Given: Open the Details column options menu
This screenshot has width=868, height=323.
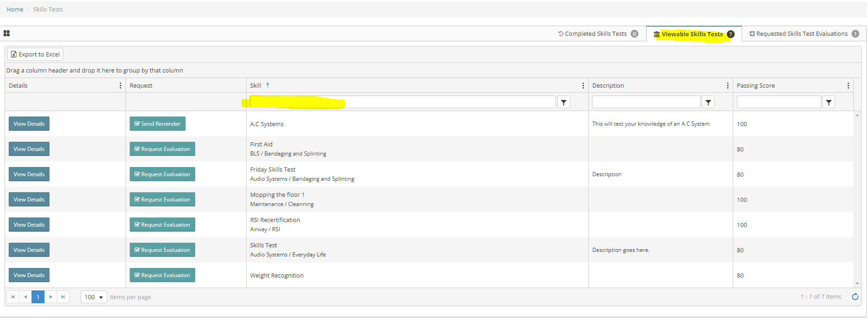Looking at the screenshot, I should click(x=121, y=86).
